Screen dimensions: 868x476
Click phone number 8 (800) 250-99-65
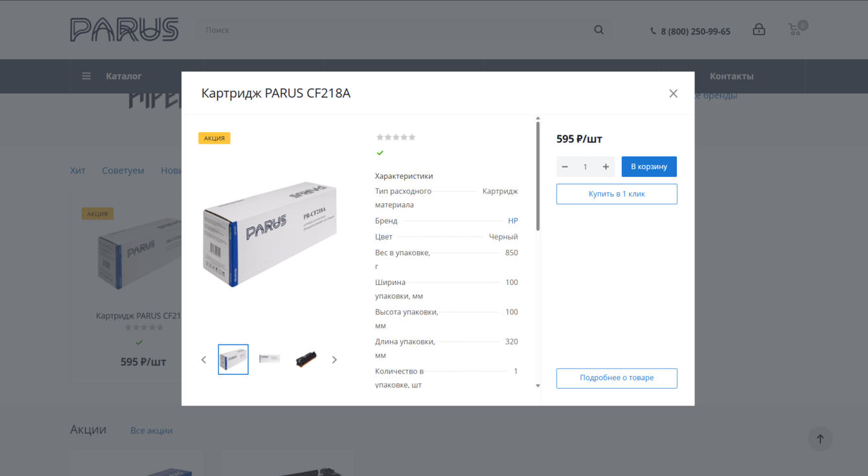click(696, 31)
